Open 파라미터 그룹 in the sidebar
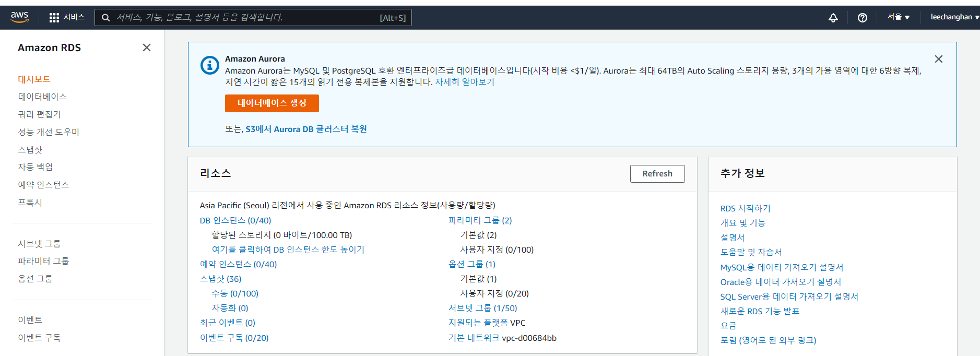Screen dimensions: 980x356 [x=43, y=261]
